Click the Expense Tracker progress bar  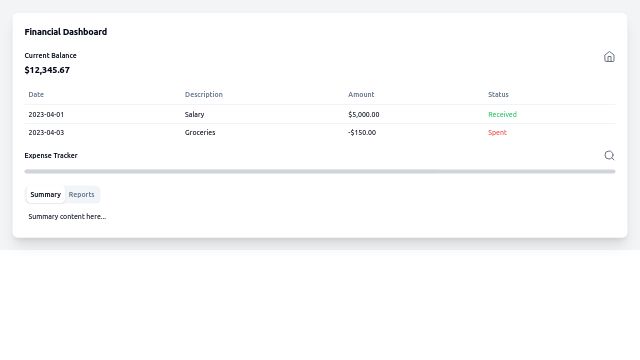[320, 171]
